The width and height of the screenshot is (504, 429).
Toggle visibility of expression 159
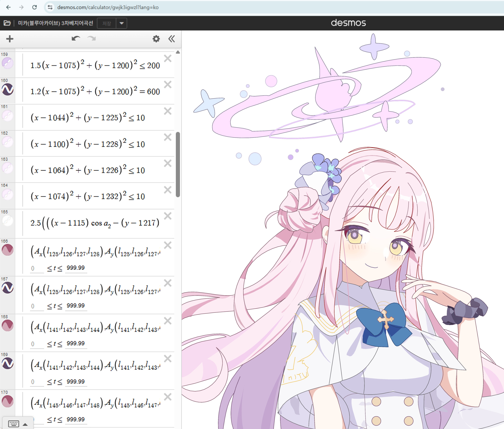pyautogui.click(x=8, y=63)
